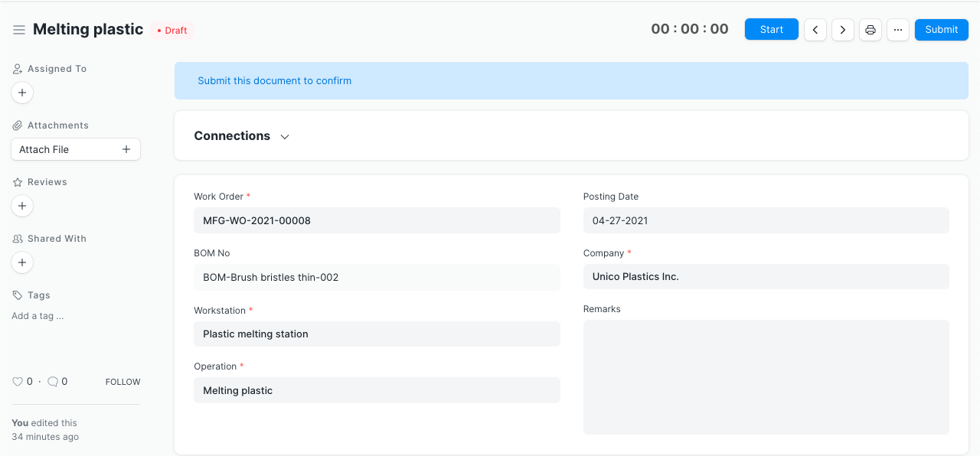
Task: Click the print icon
Action: [871, 30]
